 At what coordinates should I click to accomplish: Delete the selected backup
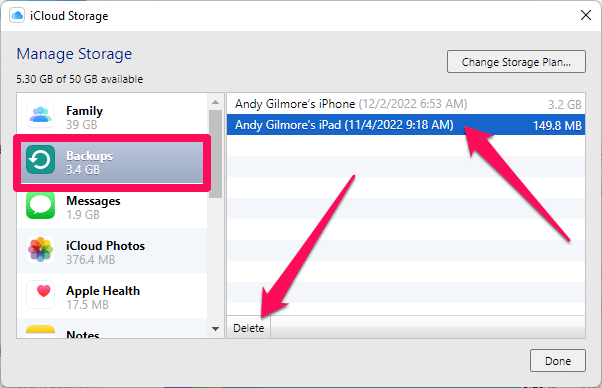248,328
